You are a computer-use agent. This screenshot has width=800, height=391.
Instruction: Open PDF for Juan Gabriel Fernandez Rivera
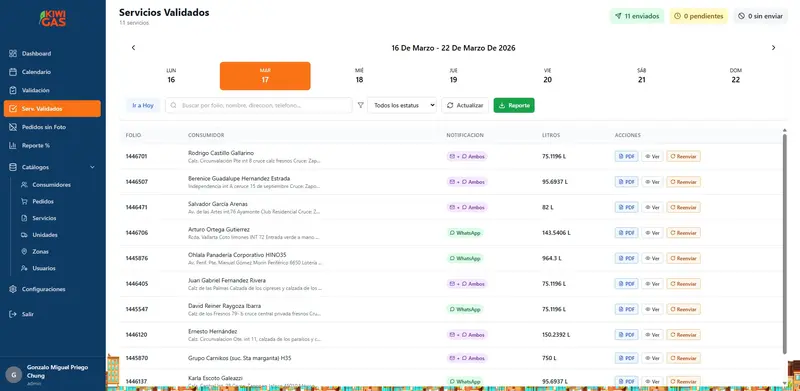tap(627, 284)
